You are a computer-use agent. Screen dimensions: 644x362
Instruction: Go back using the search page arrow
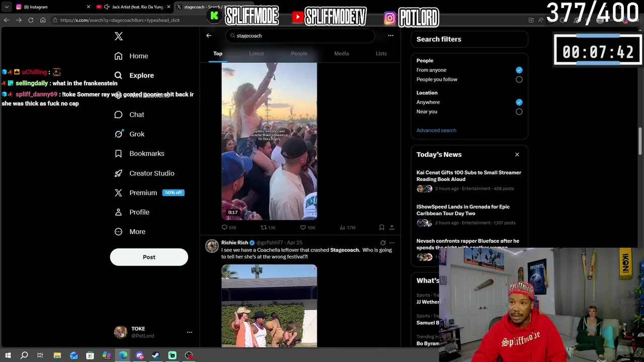coord(209,36)
